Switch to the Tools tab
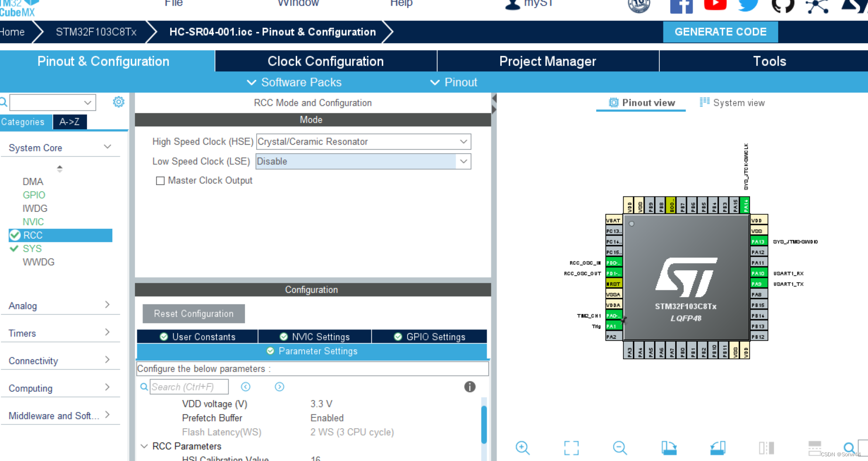Screen dimensions: 868x461 pos(769,61)
